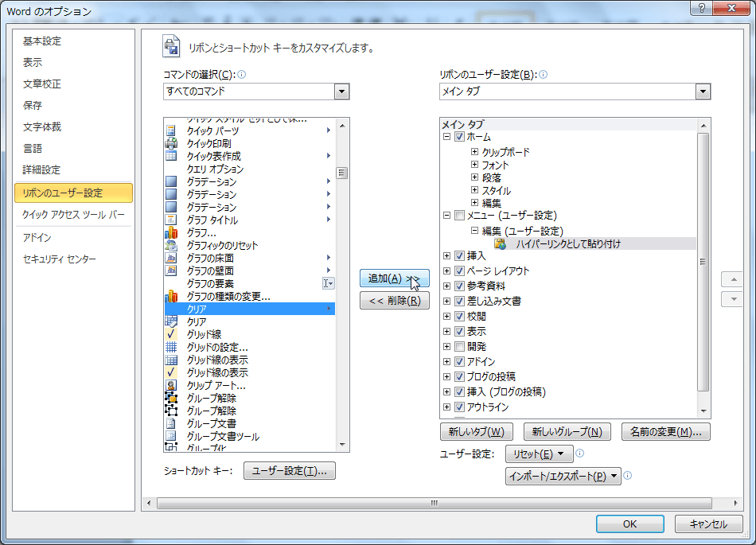Move selected item down with arrow button

click(x=734, y=299)
